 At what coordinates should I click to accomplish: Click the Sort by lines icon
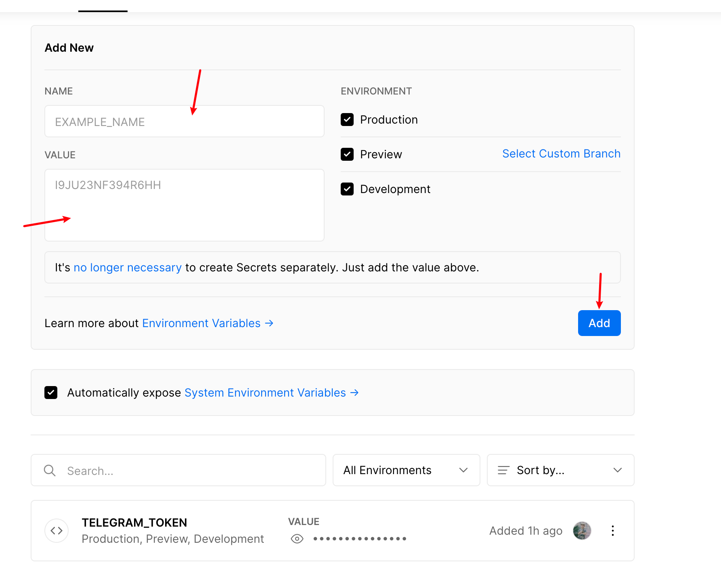pyautogui.click(x=503, y=470)
